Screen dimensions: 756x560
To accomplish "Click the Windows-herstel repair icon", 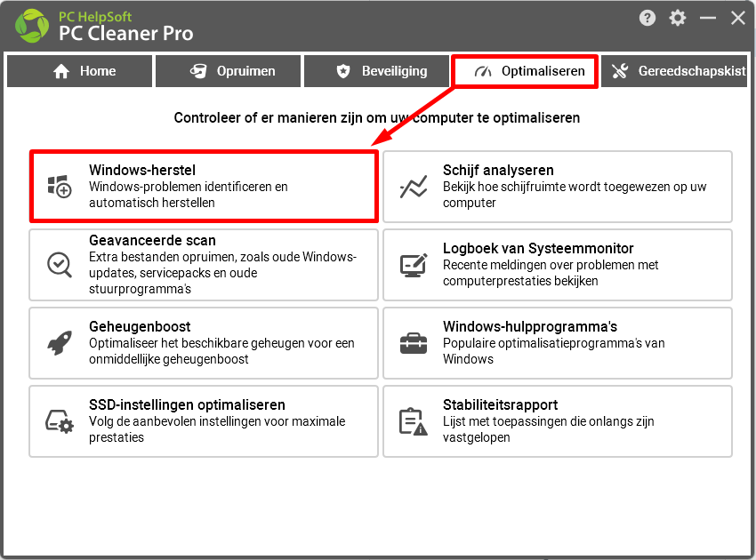I will pos(60,187).
